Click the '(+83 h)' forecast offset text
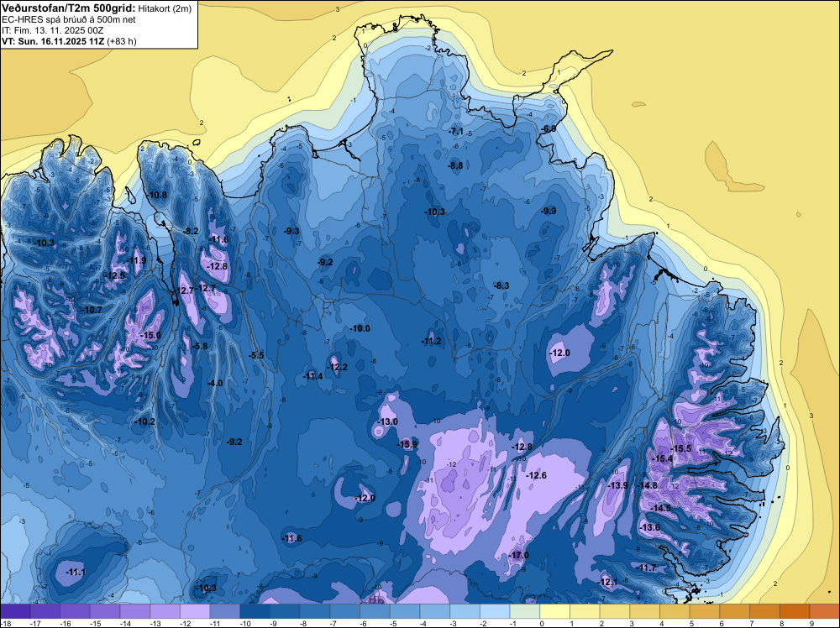The width and height of the screenshot is (840, 628). point(122,41)
